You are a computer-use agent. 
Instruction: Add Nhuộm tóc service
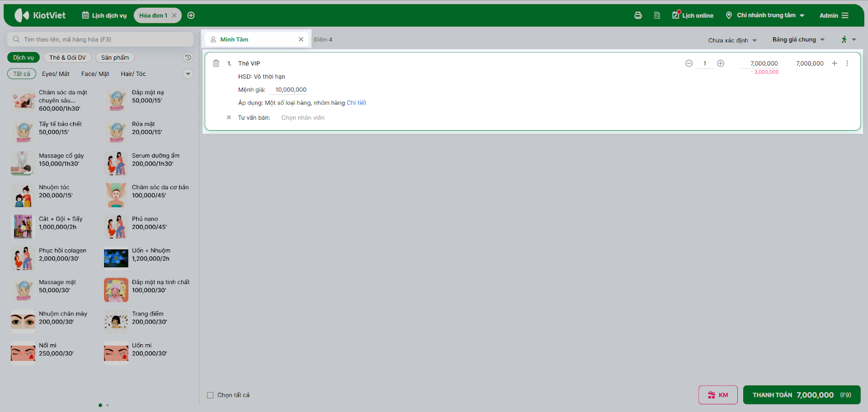(x=53, y=195)
